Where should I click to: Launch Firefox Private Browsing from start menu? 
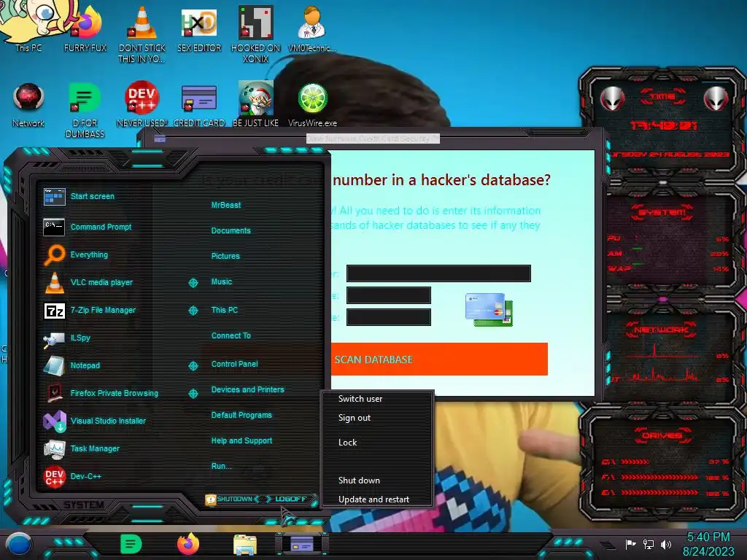(x=100, y=393)
